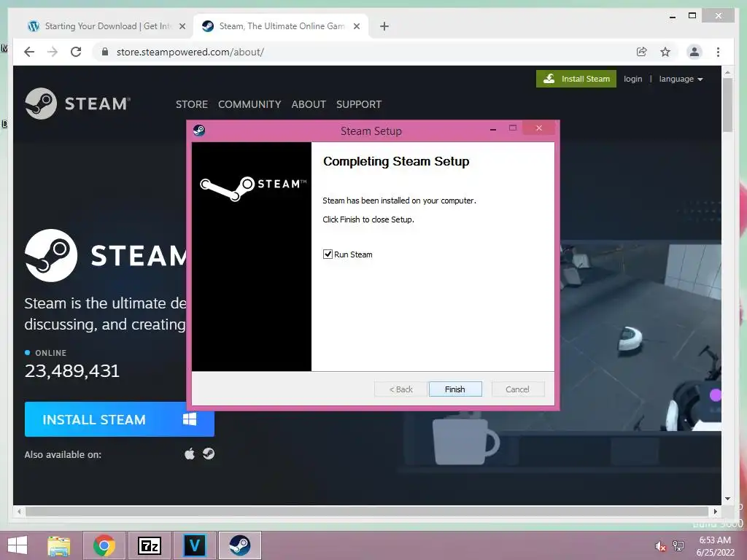Open the Chrome three-dot menu

[718, 52]
